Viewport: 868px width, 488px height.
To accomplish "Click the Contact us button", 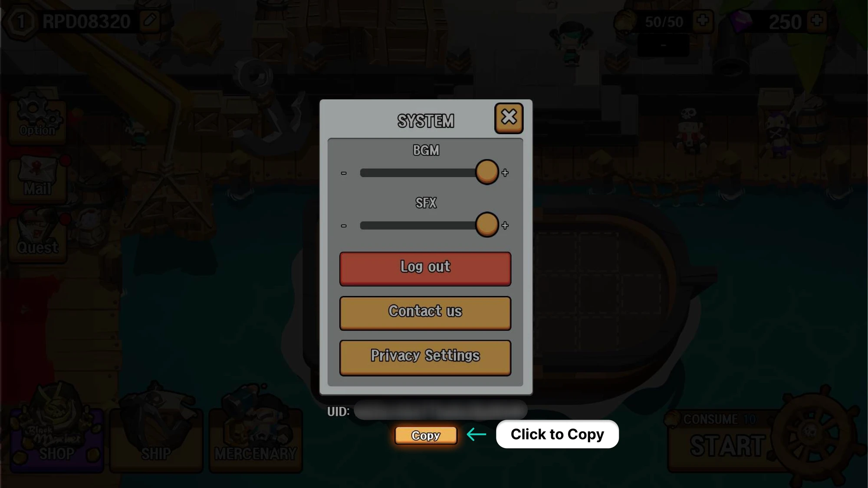I will tap(425, 311).
